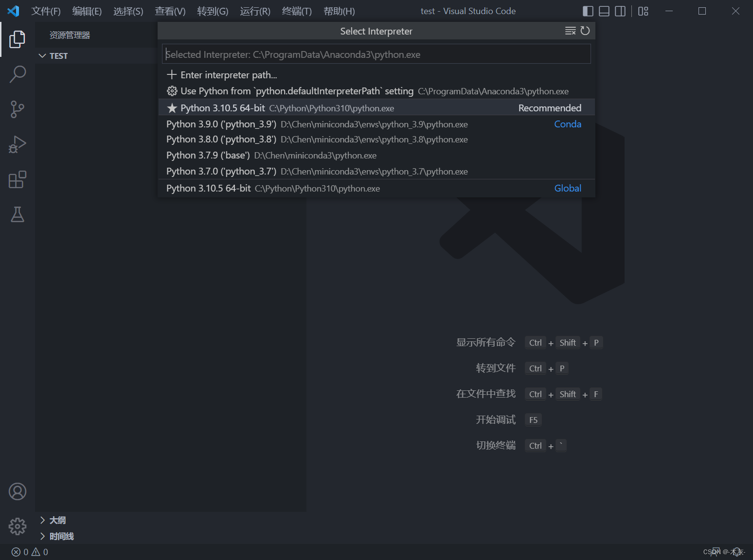Image resolution: width=753 pixels, height=560 pixels.
Task: Toggle primary sidebar layout icon
Action: point(588,11)
